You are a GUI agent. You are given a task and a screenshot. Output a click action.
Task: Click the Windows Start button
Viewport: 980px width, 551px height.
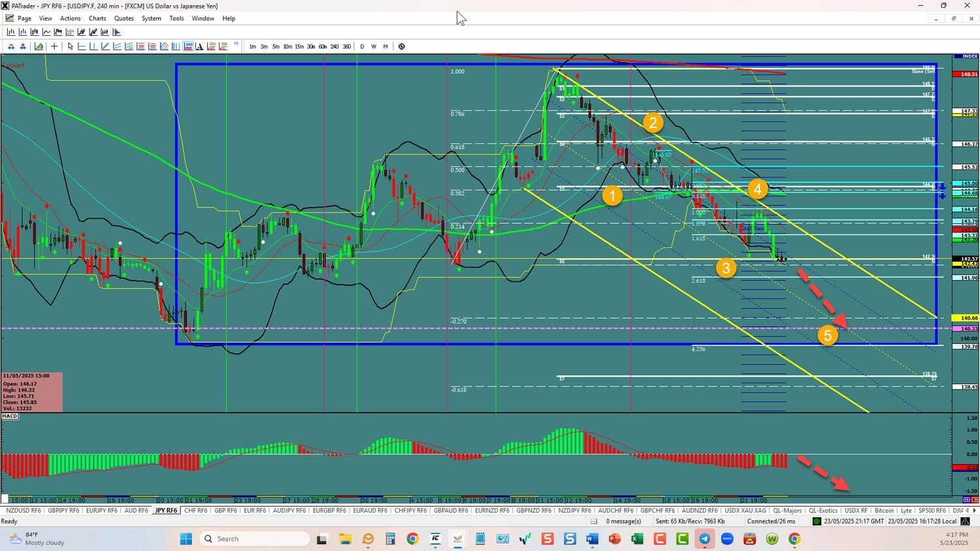[x=186, y=539]
